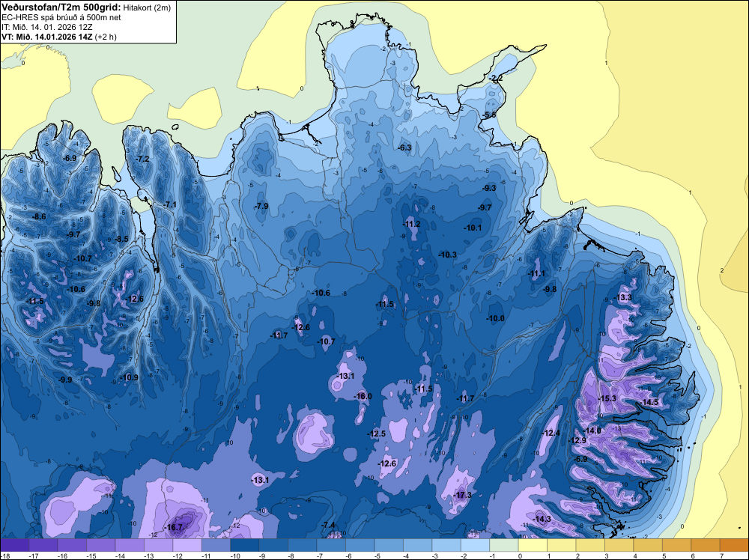This screenshot has width=749, height=560.
Task: Select legend swatch between -12 and -11
Action: (x=187, y=545)
